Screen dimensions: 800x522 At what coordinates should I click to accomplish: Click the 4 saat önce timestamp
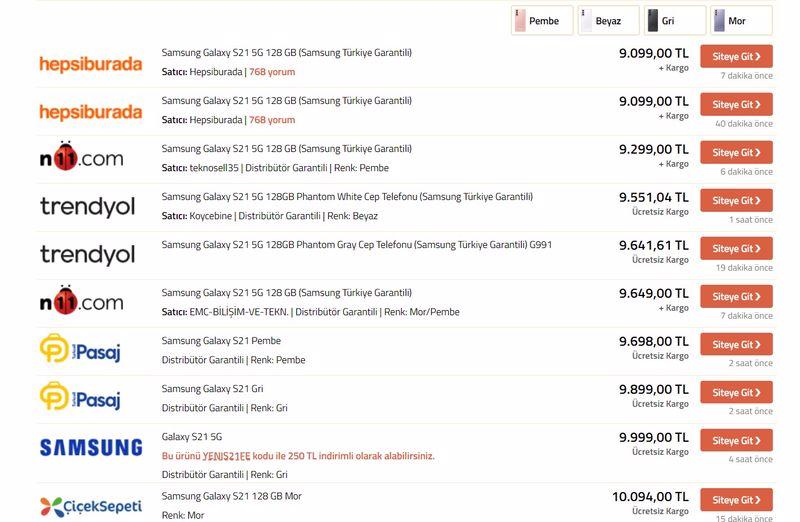point(751,459)
